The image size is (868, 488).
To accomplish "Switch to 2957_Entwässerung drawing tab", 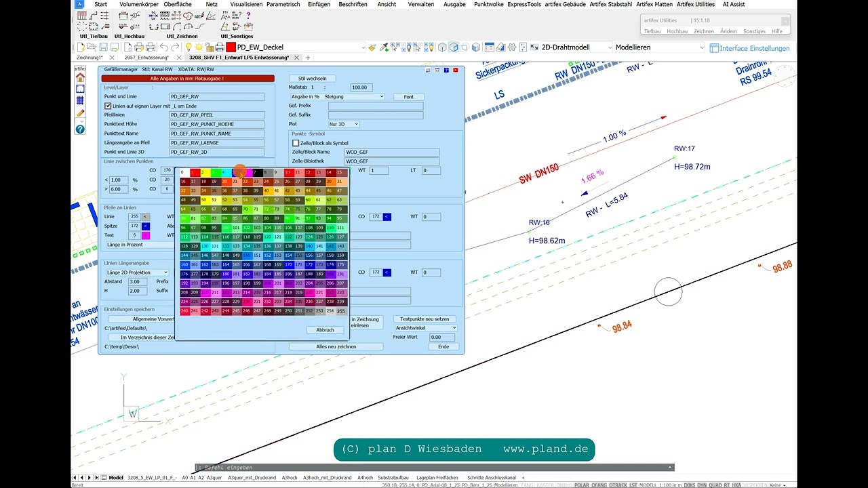I will coord(146,58).
